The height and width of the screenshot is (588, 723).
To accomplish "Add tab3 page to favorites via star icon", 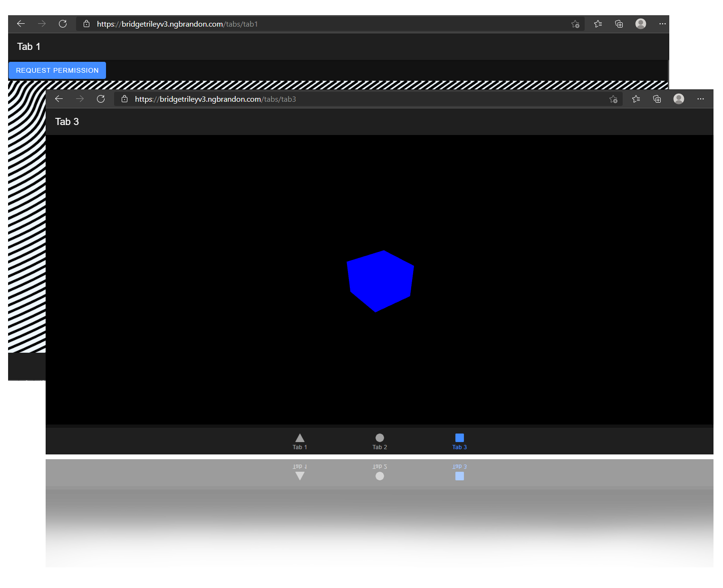I will [613, 99].
